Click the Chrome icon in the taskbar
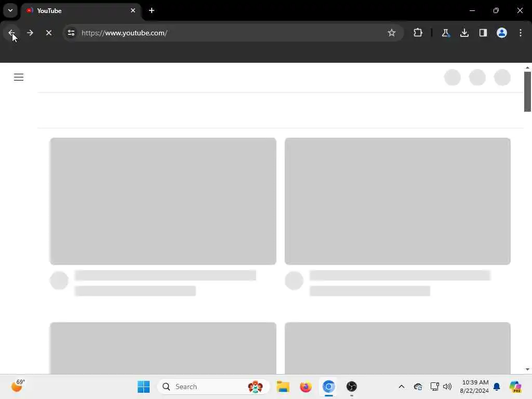 [329, 387]
